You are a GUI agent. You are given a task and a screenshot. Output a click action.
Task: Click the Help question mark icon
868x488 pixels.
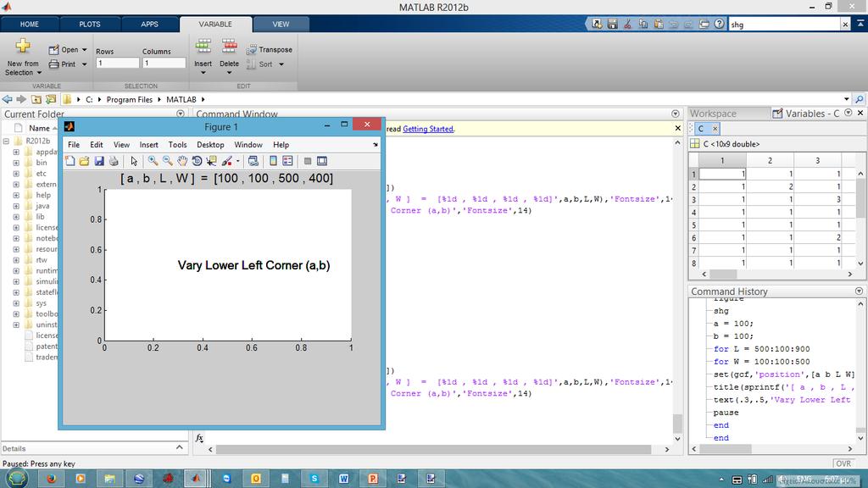719,24
